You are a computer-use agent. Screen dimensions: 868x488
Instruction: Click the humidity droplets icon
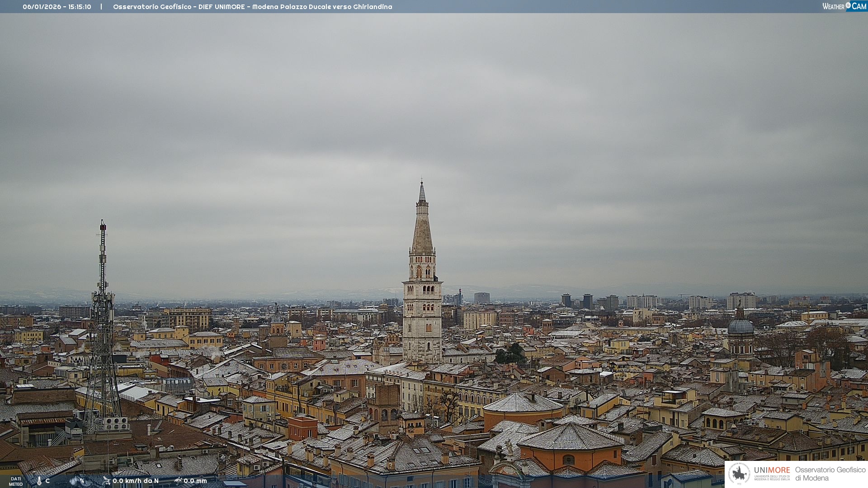click(x=74, y=481)
